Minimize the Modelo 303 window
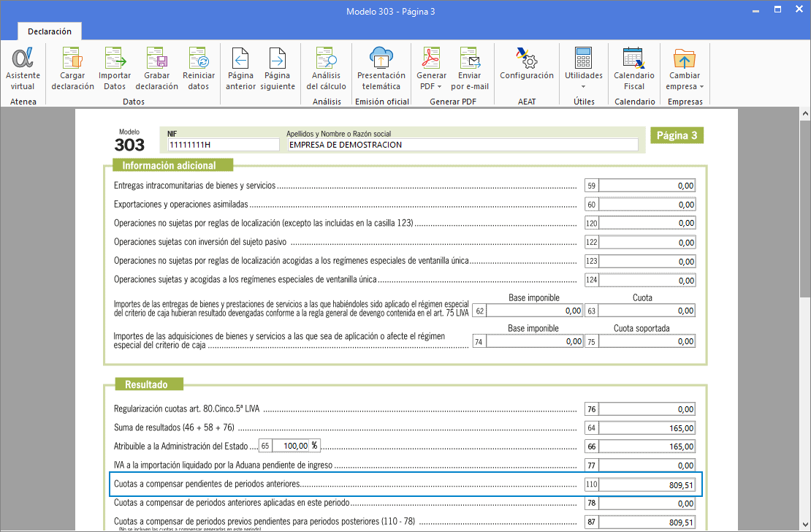811x532 pixels. pos(755,10)
